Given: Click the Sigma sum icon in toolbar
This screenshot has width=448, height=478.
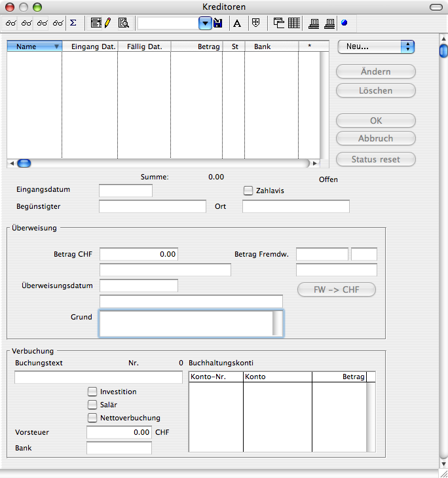Looking at the screenshot, I should coord(73,23).
